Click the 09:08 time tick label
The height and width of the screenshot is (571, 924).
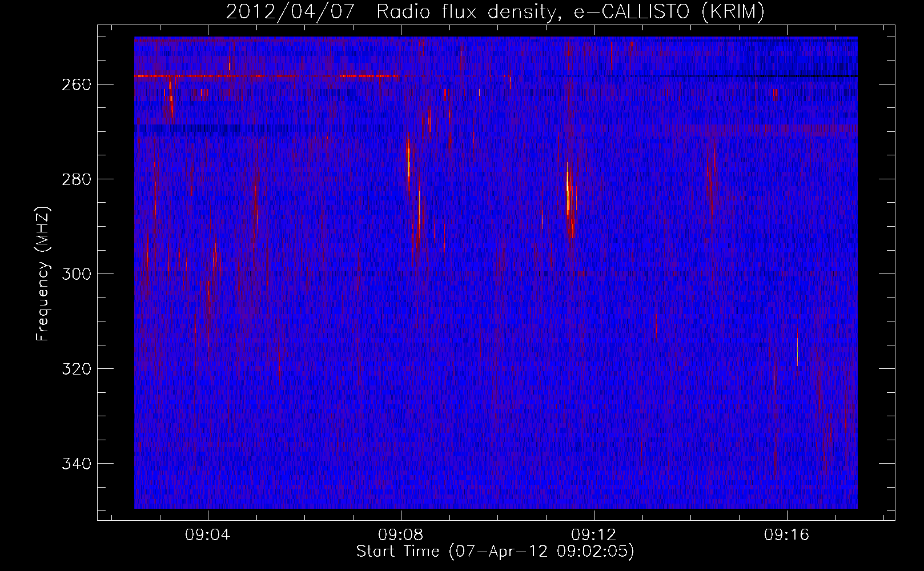[x=400, y=535]
